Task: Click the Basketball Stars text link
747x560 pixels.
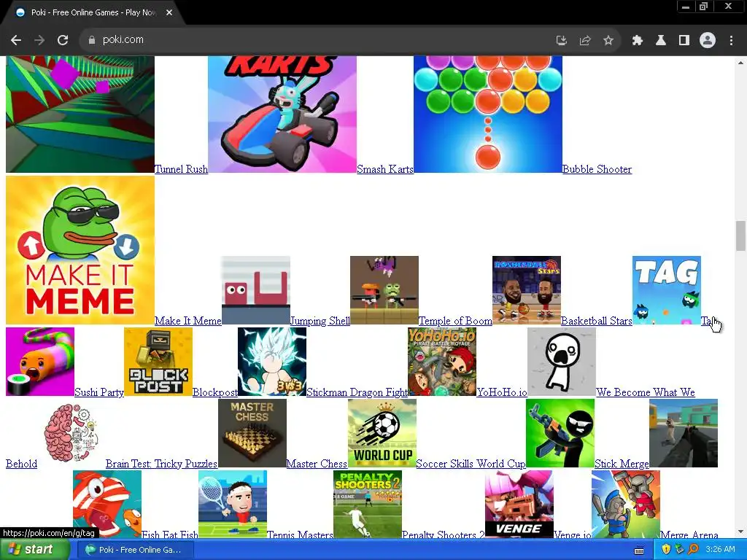Action: tap(597, 321)
